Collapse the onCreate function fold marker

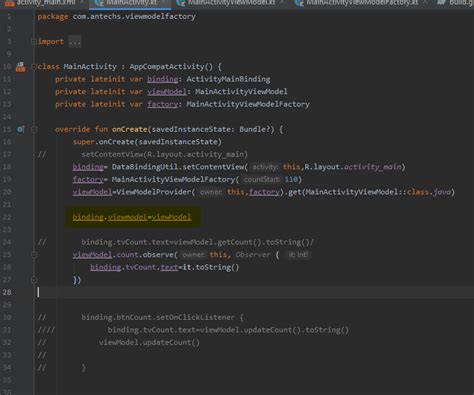pyautogui.click(x=34, y=129)
